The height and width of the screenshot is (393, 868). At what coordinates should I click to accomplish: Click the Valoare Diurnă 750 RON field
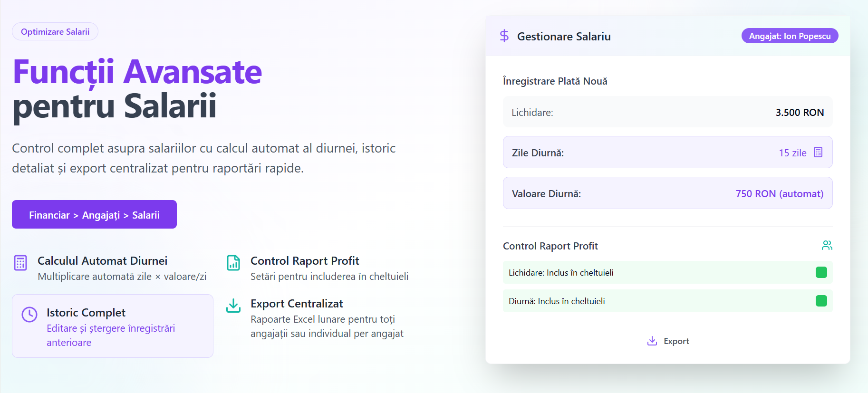tap(667, 193)
